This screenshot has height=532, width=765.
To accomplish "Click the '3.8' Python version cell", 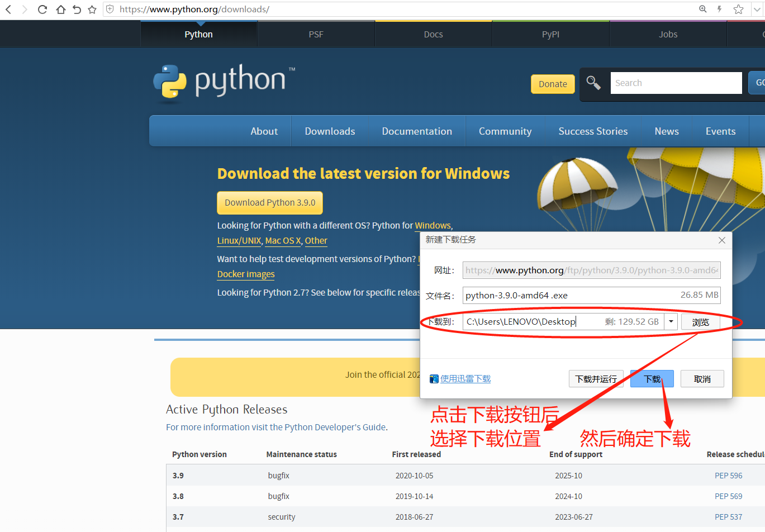I will coord(178,496).
